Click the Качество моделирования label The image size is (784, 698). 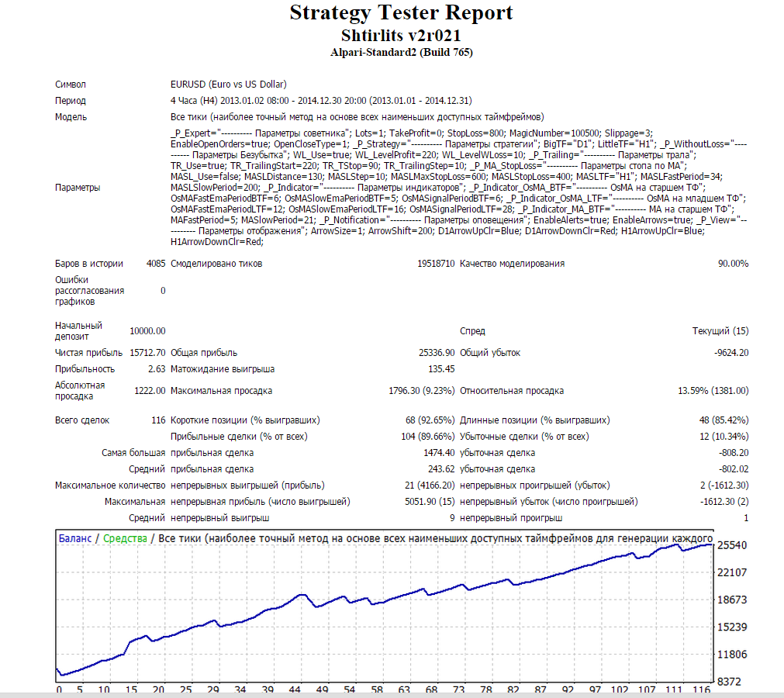pyautogui.click(x=512, y=264)
